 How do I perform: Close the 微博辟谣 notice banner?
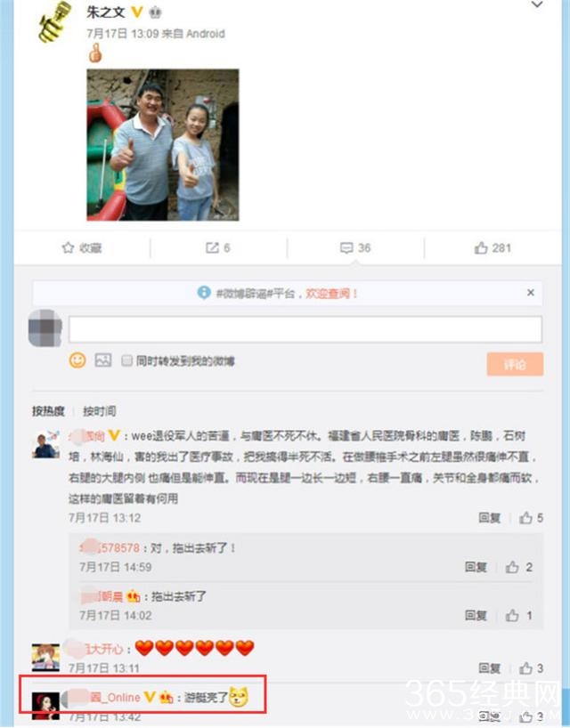click(x=531, y=293)
